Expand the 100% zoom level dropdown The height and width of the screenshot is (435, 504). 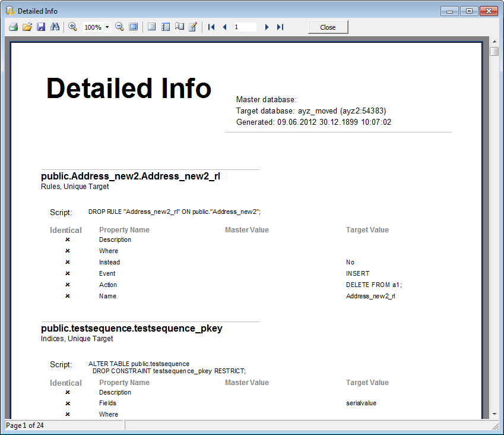coord(107,27)
